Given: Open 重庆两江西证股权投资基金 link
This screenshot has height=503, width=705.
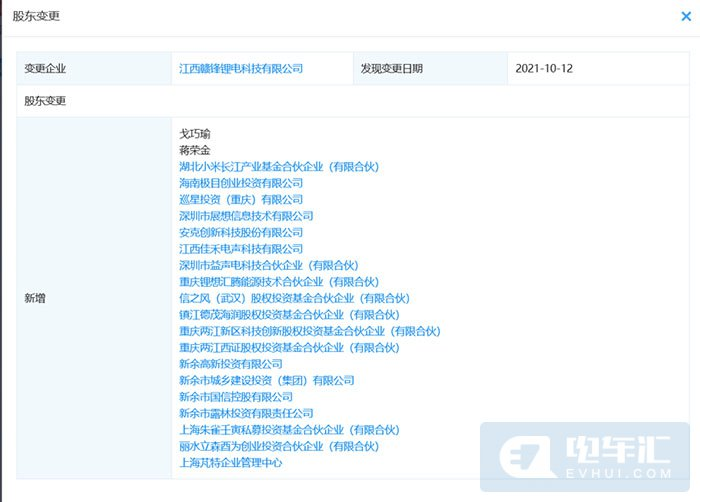Looking at the screenshot, I should (x=289, y=348).
